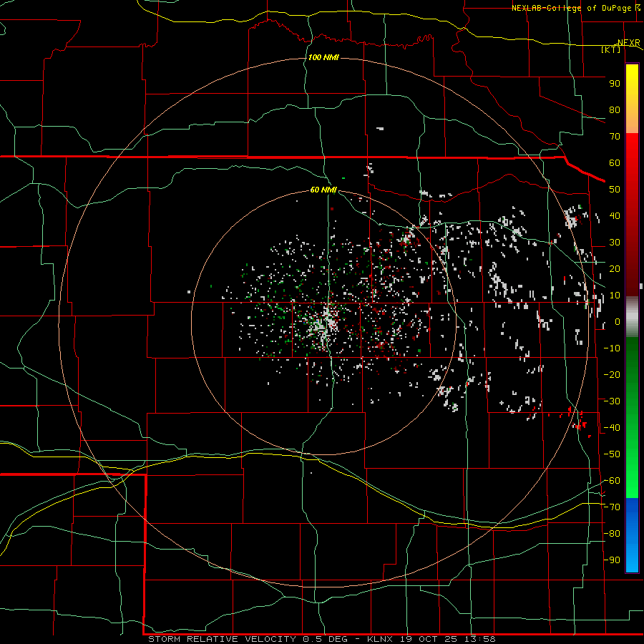This screenshot has height=644, width=644.
Task: Click the dense echo cluster at radar center
Action: pyautogui.click(x=324, y=323)
